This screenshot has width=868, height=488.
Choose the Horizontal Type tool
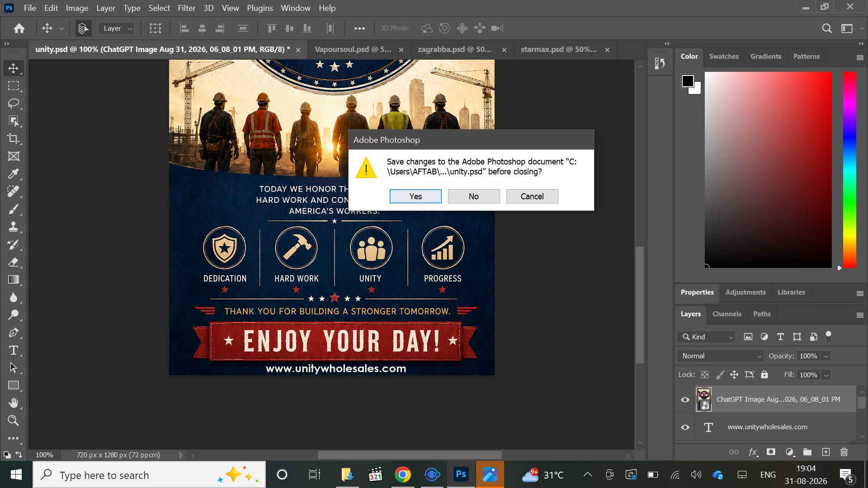(x=14, y=350)
